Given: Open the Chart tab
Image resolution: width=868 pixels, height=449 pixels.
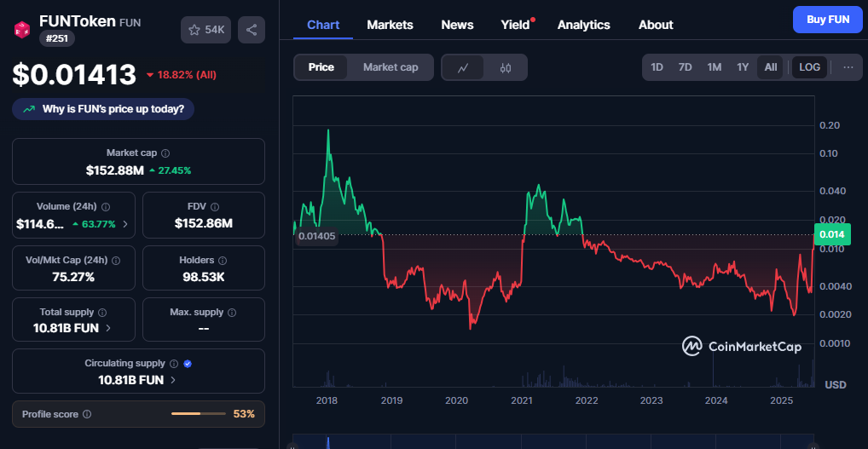Looking at the screenshot, I should tap(323, 25).
